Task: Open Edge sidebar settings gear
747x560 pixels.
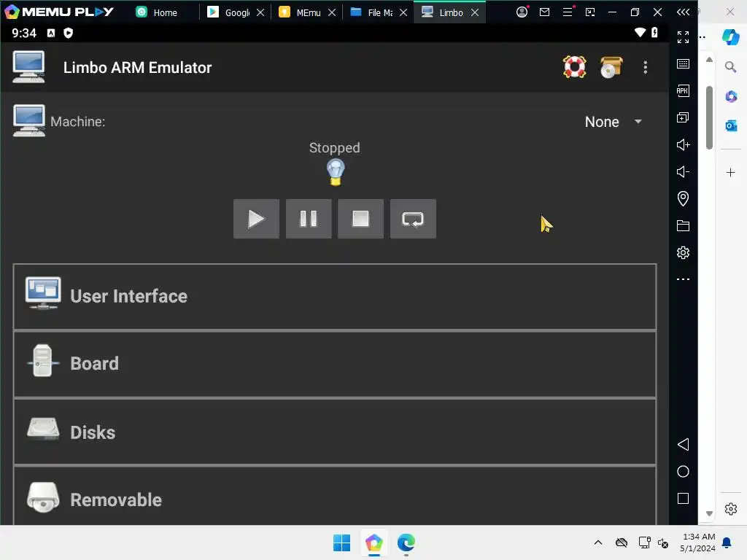Action: 730,509
